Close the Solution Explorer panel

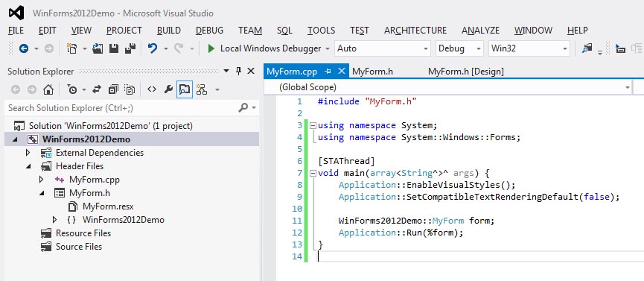pyautogui.click(x=251, y=71)
